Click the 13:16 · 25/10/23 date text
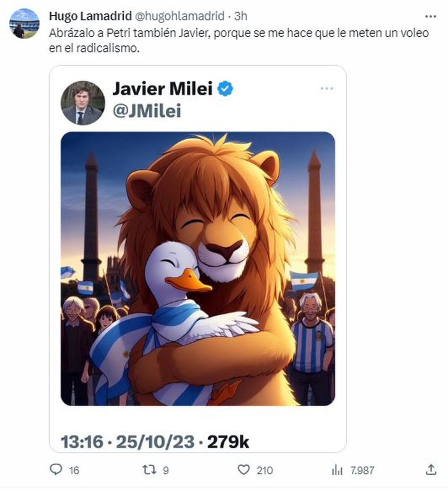Viewport: 448px width, 491px height. [x=127, y=442]
